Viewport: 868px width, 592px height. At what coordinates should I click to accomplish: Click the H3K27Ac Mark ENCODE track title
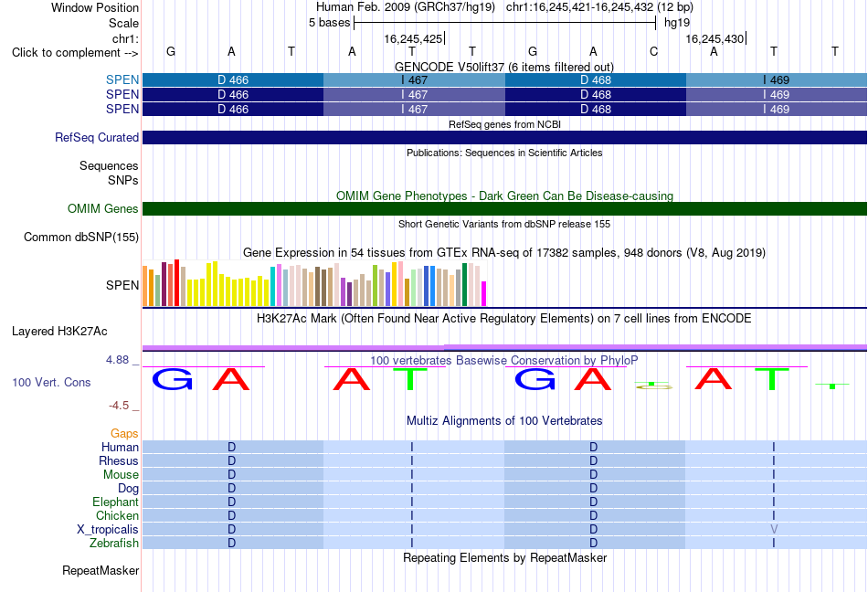504,319
